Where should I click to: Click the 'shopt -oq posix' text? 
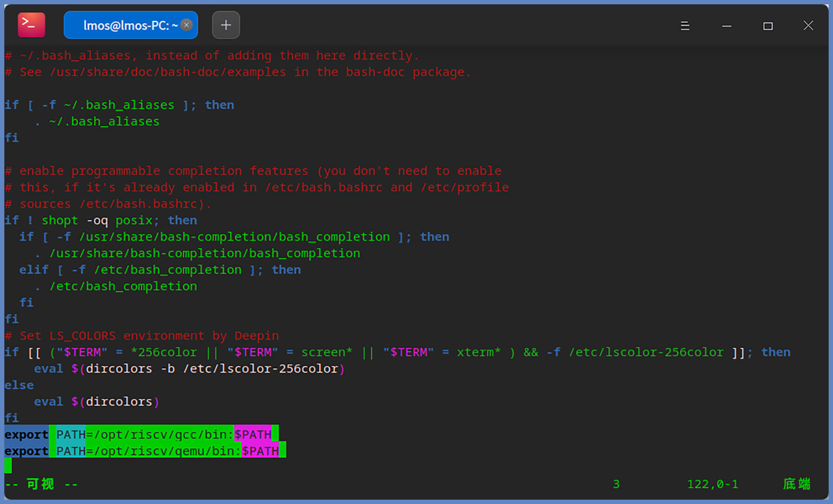tap(96, 220)
